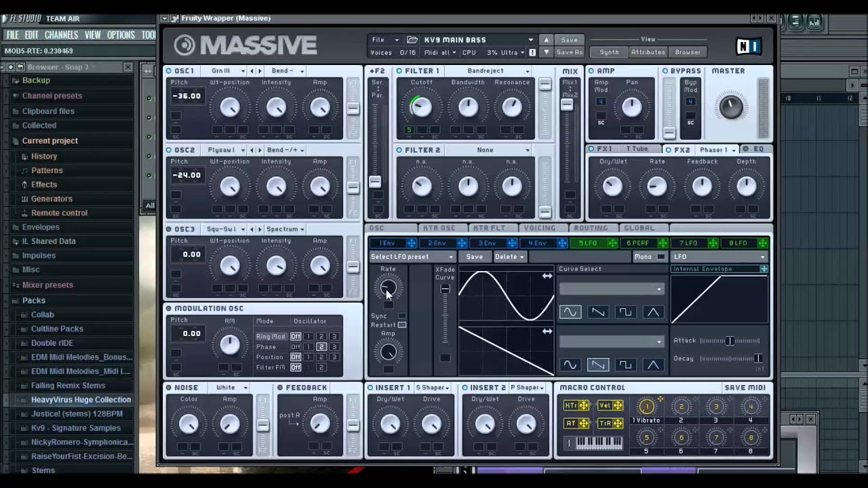Toggle OSC1 power button
This screenshot has width=868, height=488.
[x=169, y=70]
